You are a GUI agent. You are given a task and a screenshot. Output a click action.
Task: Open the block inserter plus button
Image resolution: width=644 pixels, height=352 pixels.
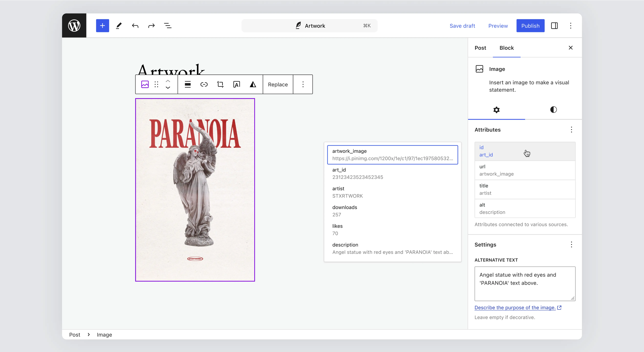click(102, 26)
